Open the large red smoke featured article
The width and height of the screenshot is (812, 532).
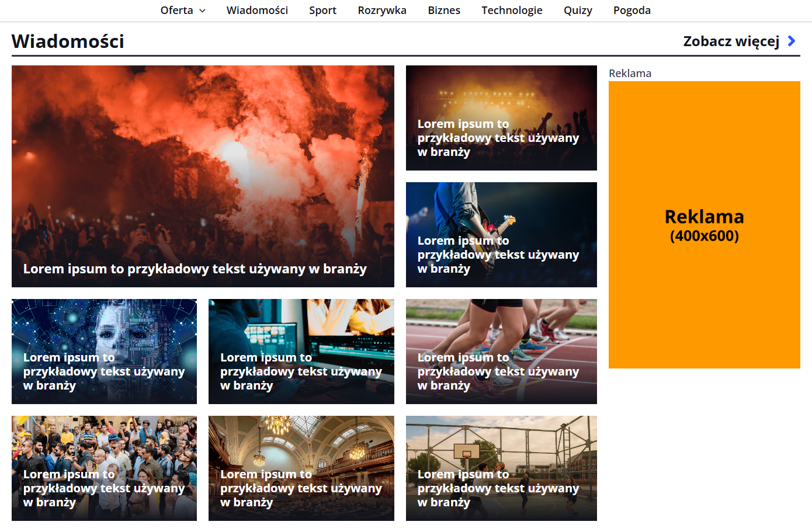(203, 176)
